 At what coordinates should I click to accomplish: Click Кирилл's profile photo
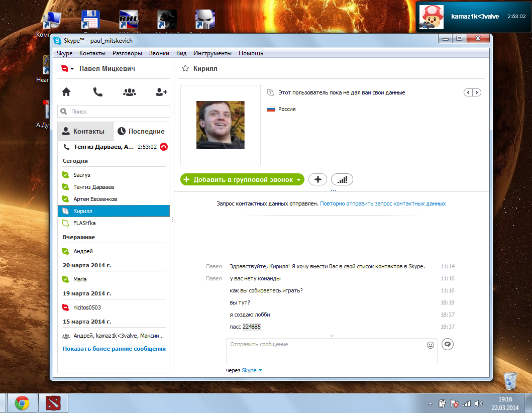coord(220,125)
